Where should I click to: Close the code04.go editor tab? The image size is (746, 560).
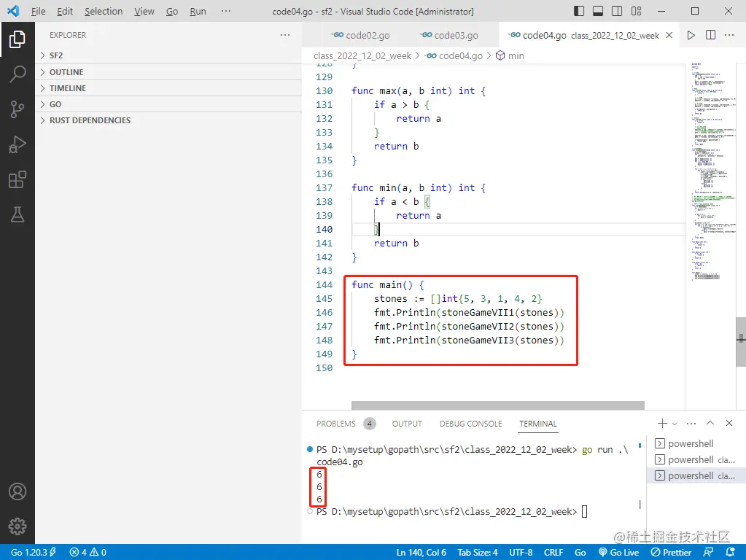669,35
